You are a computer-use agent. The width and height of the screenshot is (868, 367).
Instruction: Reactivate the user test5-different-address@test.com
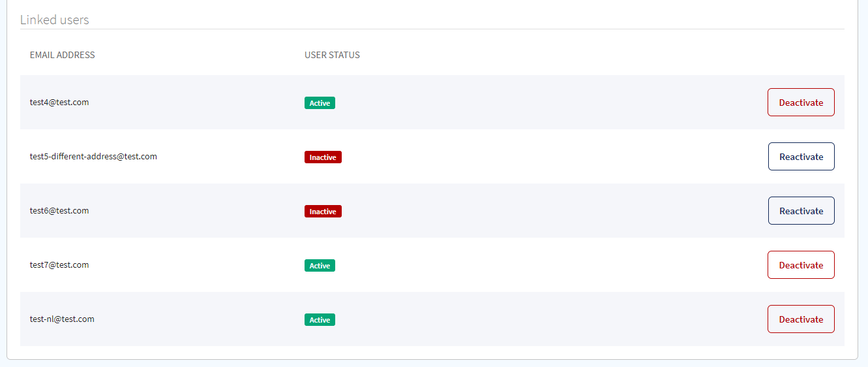click(801, 157)
